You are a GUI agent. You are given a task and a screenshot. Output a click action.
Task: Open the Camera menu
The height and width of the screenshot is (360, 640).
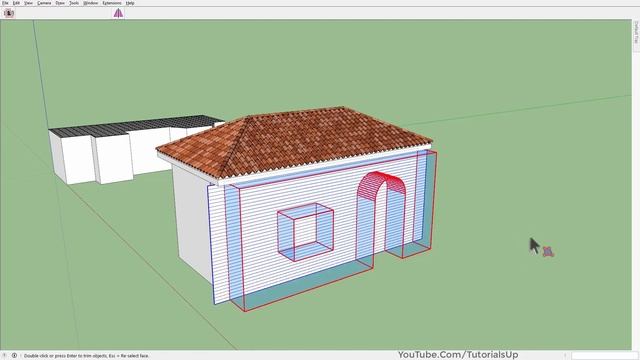tap(44, 3)
